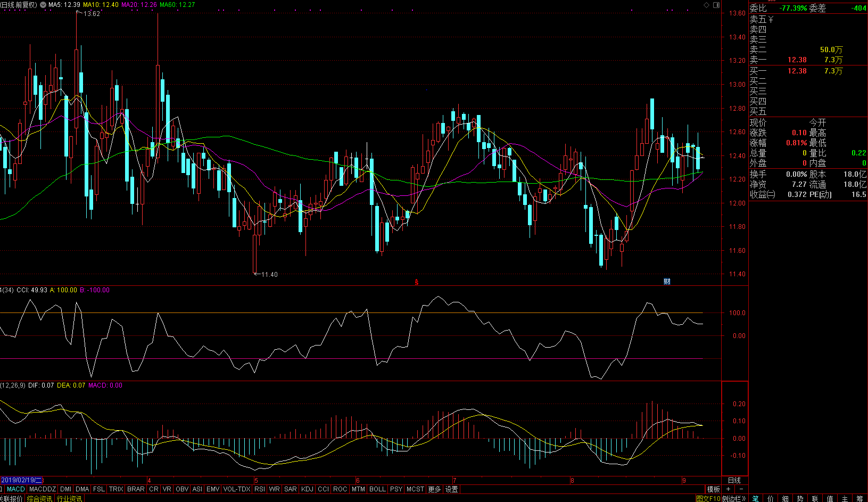Select the ASI indicator tab
The width and height of the screenshot is (868, 502).
coord(197,489)
